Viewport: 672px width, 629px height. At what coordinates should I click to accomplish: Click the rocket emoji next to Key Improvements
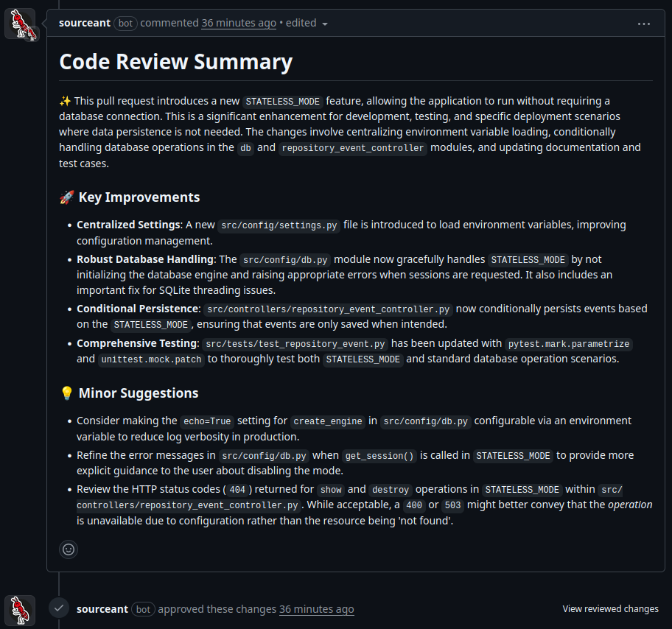67,197
